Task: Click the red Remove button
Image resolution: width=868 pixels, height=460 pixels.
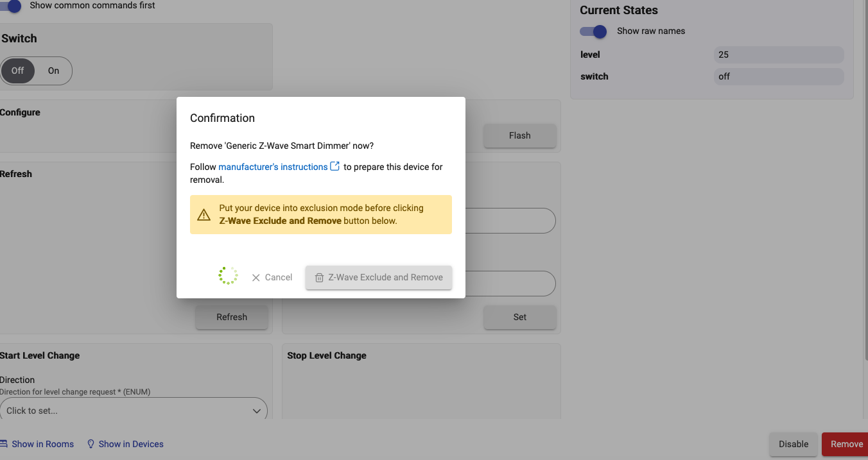Action: point(846,444)
